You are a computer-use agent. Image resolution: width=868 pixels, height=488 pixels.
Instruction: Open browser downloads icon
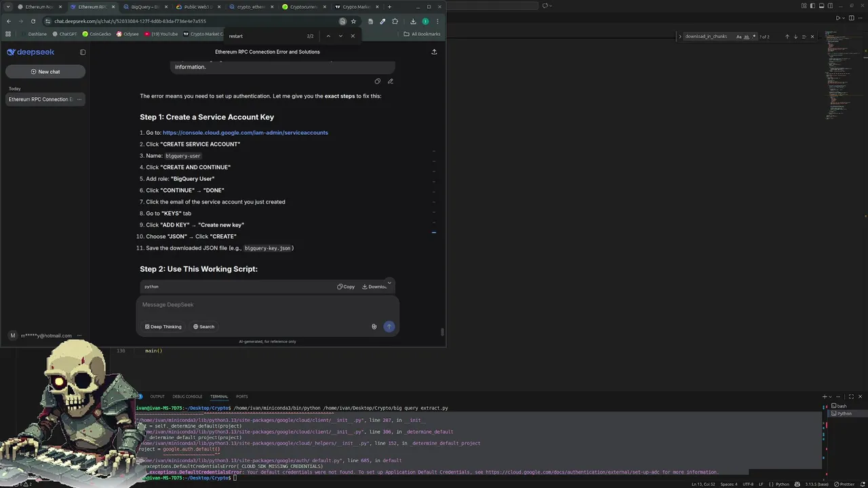point(413,21)
